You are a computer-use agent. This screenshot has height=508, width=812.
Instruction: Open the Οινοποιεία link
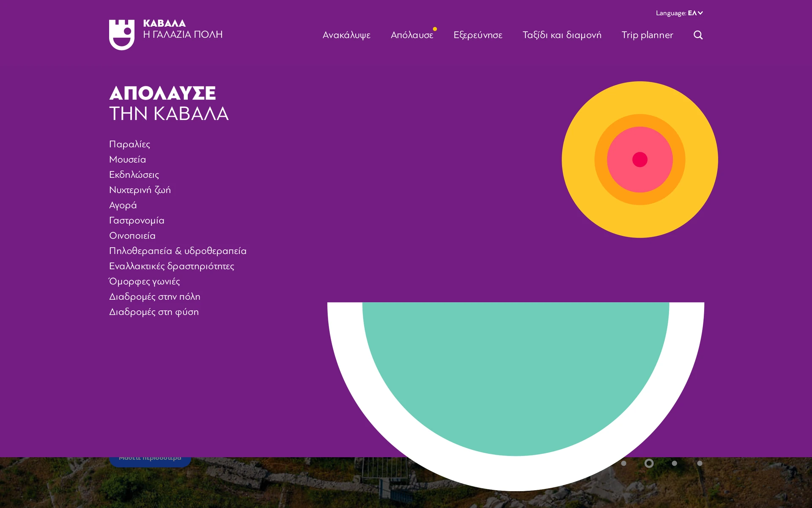coord(132,236)
